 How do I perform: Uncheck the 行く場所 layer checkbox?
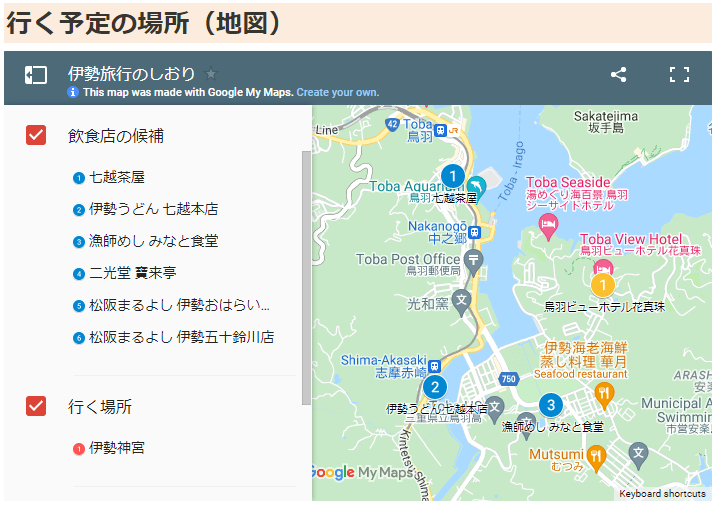click(36, 406)
